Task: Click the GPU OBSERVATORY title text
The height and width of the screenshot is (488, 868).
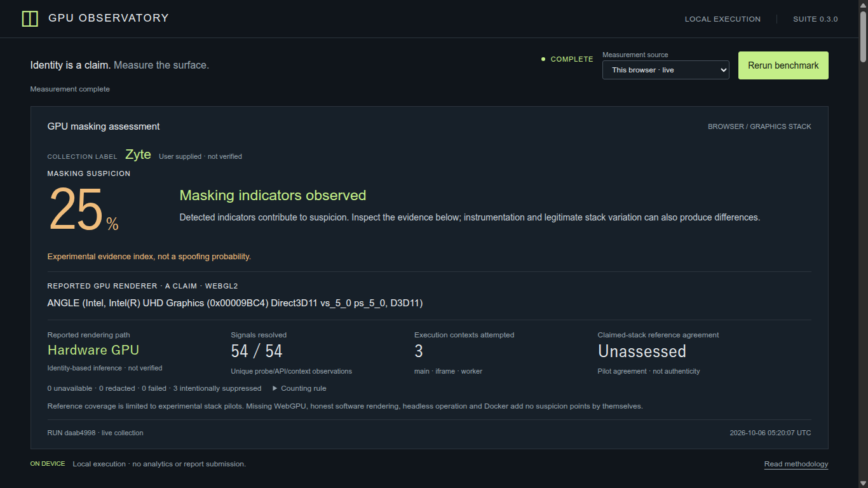Action: 109,18
